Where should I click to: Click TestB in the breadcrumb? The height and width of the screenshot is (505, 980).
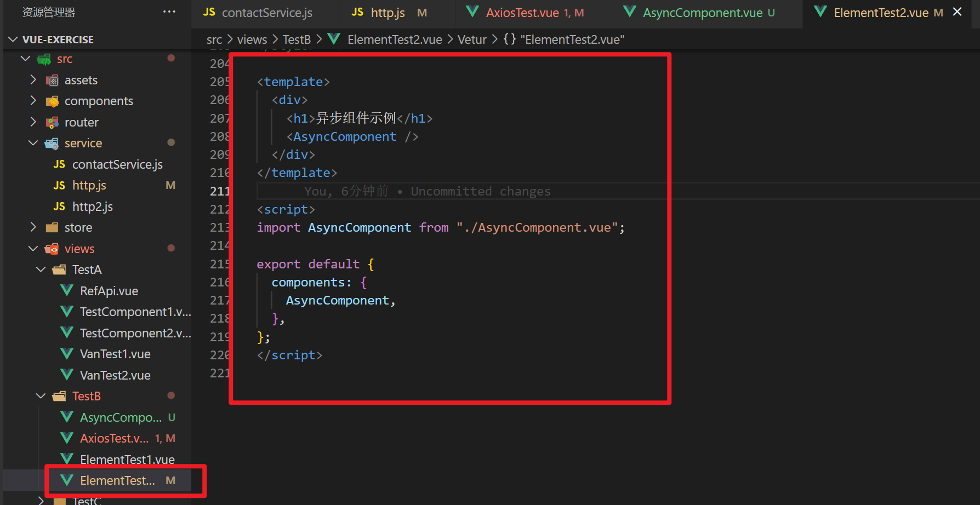(x=297, y=39)
